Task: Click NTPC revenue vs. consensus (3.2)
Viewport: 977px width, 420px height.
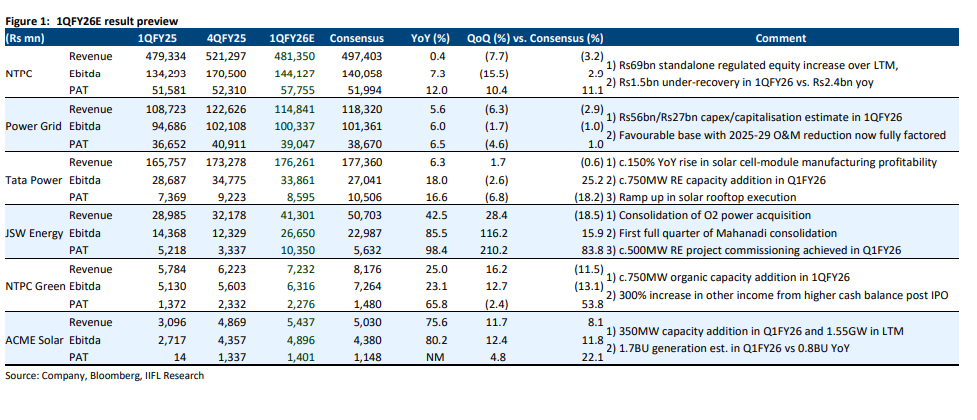Action: (591, 56)
